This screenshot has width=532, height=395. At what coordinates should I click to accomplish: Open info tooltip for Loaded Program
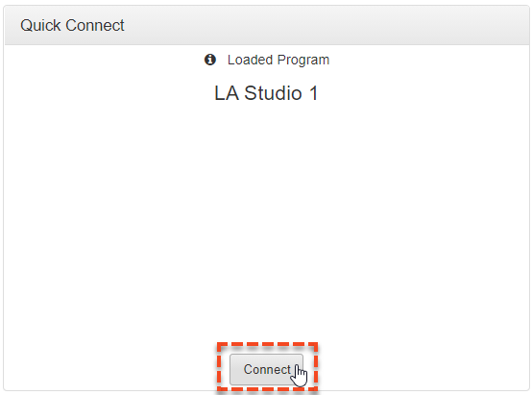[210, 60]
